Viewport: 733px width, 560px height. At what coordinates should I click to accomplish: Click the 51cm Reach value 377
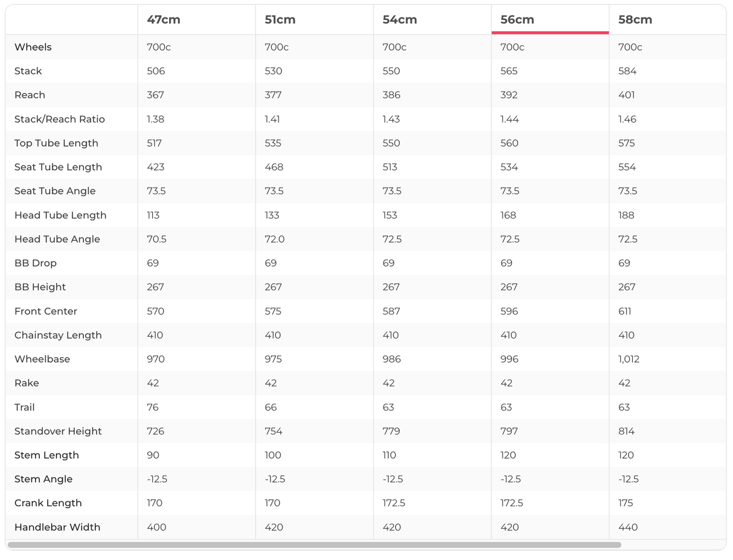[x=274, y=95]
